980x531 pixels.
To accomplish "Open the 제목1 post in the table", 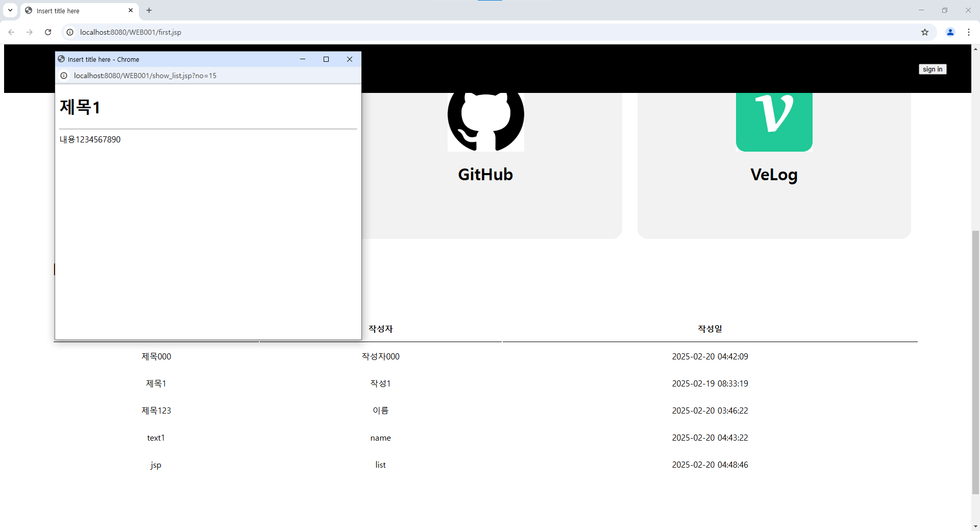I will pyautogui.click(x=156, y=383).
